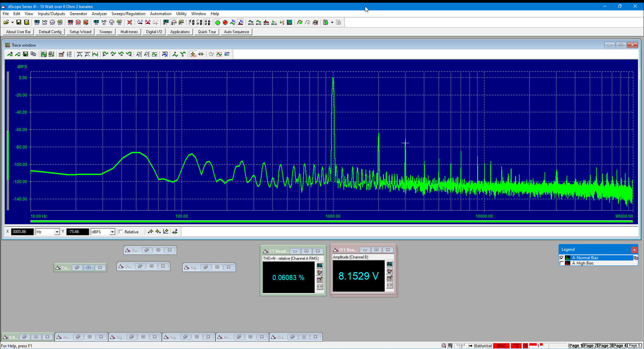Click the next peak up arrow icon
The image size is (644, 349).
pos(175,54)
